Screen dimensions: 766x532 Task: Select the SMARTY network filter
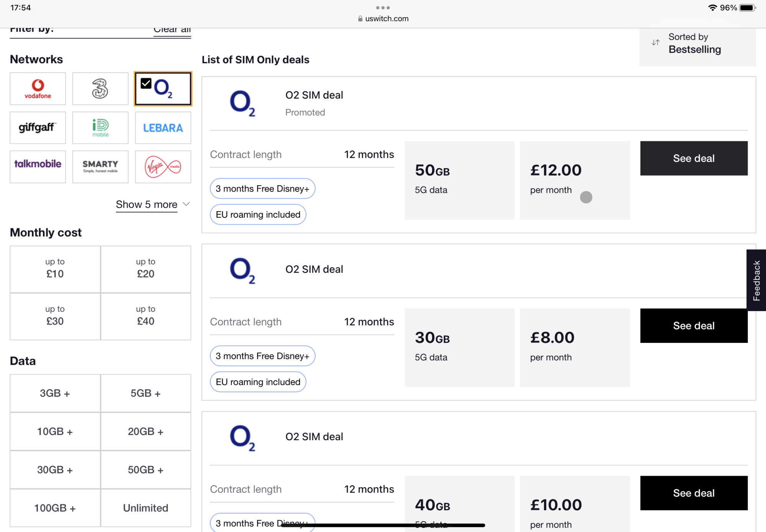[x=100, y=166]
